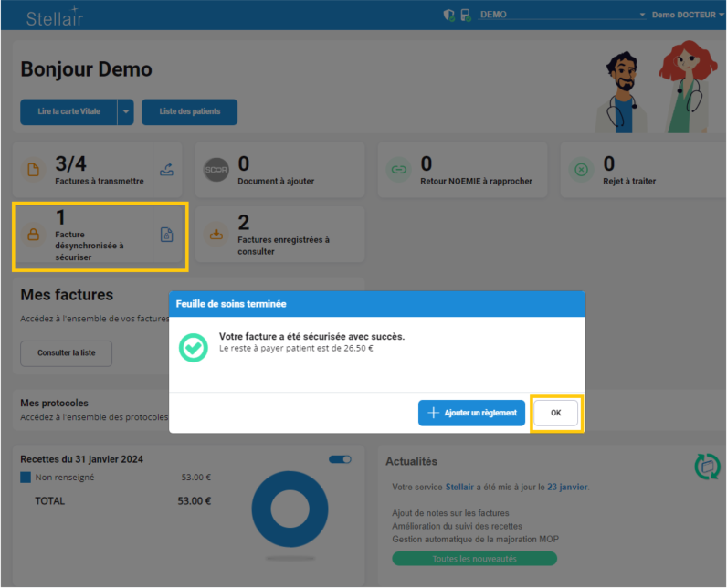Viewport: 727px width, 588px height.
Task: Click the Rejet à traiter cross icon
Action: [x=581, y=169]
